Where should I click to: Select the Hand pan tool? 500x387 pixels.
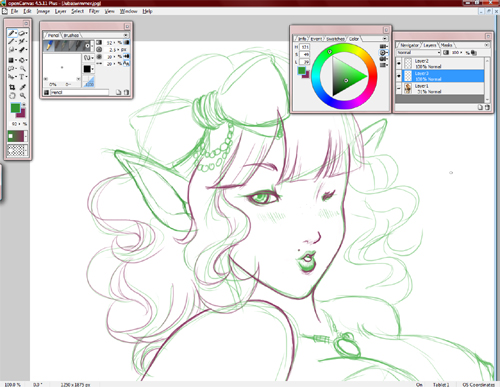point(12,96)
